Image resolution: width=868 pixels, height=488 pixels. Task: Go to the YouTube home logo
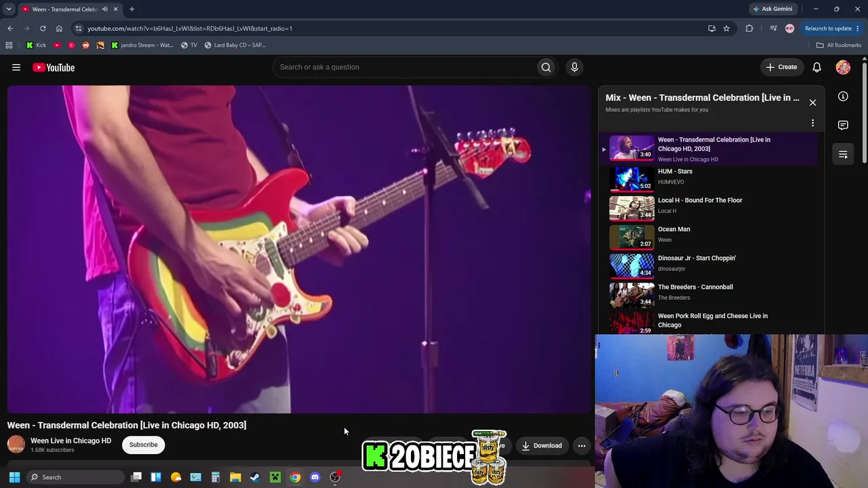tap(54, 67)
